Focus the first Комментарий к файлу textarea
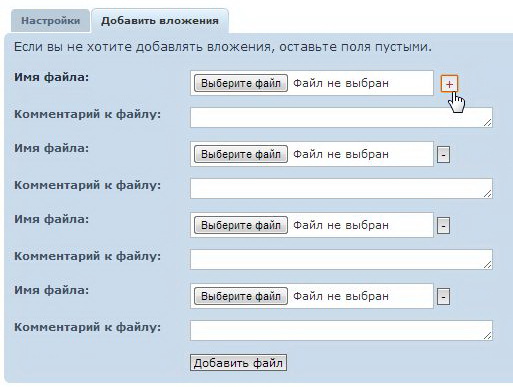The image size is (513, 387). (341, 117)
